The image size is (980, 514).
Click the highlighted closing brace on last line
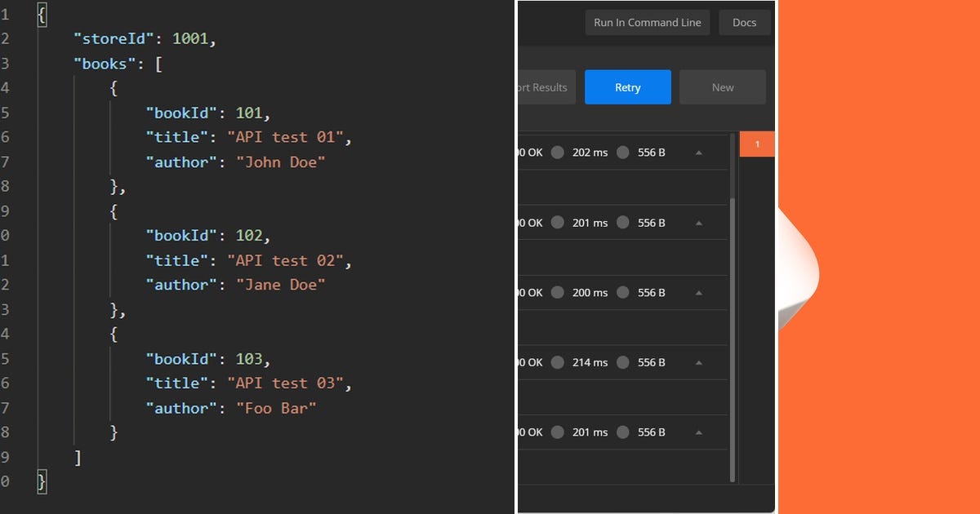point(42,482)
